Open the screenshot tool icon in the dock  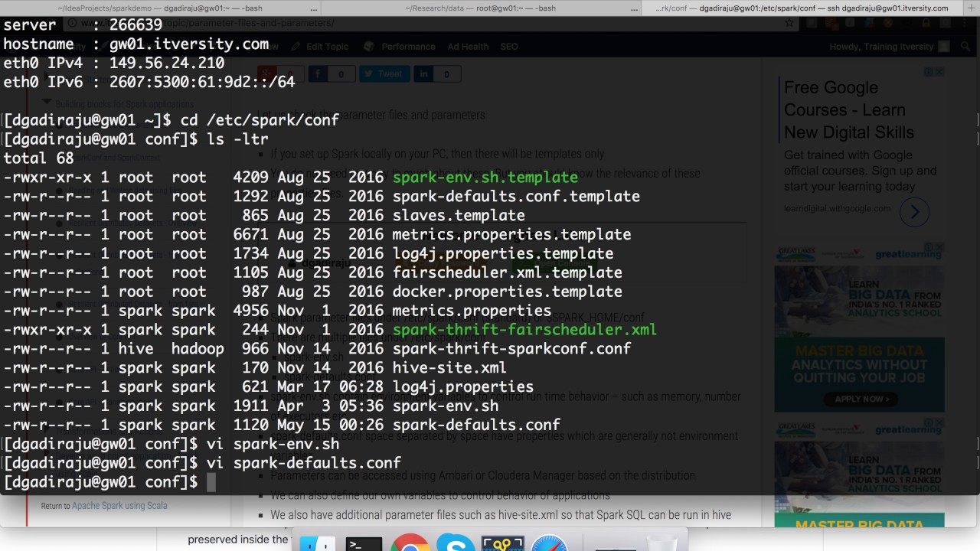(503, 542)
